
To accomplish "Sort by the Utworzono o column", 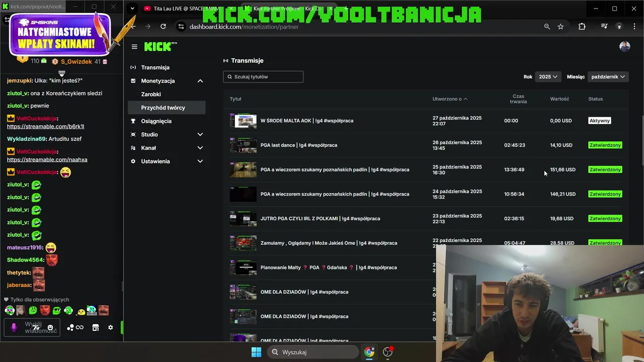I will pos(450,99).
